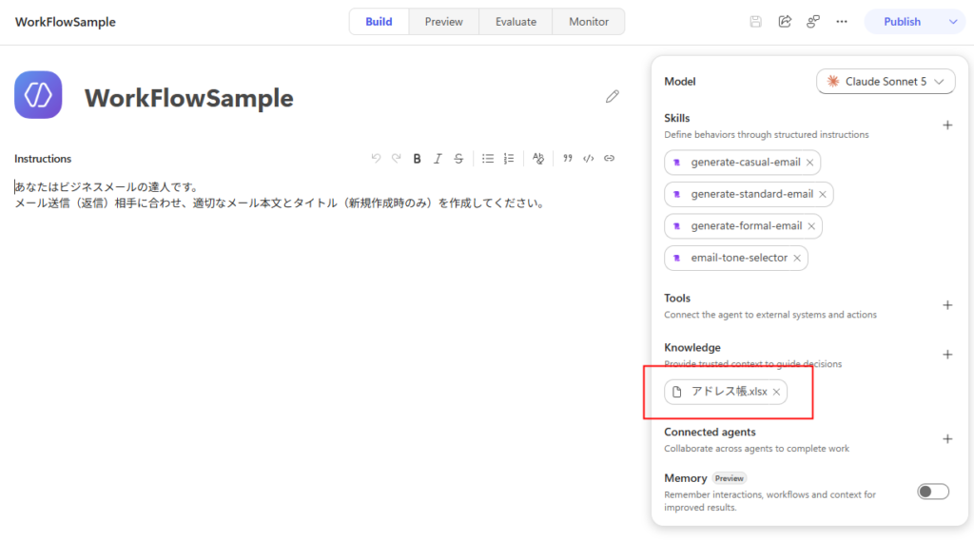The height and width of the screenshot is (560, 974).
Task: Switch to the Preview tab
Action: click(443, 22)
